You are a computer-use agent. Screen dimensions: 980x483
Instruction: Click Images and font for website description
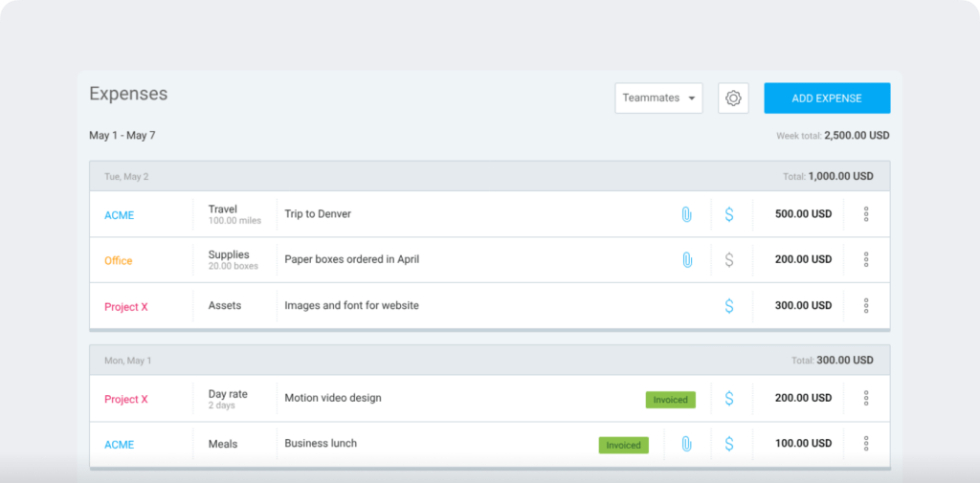[352, 305]
